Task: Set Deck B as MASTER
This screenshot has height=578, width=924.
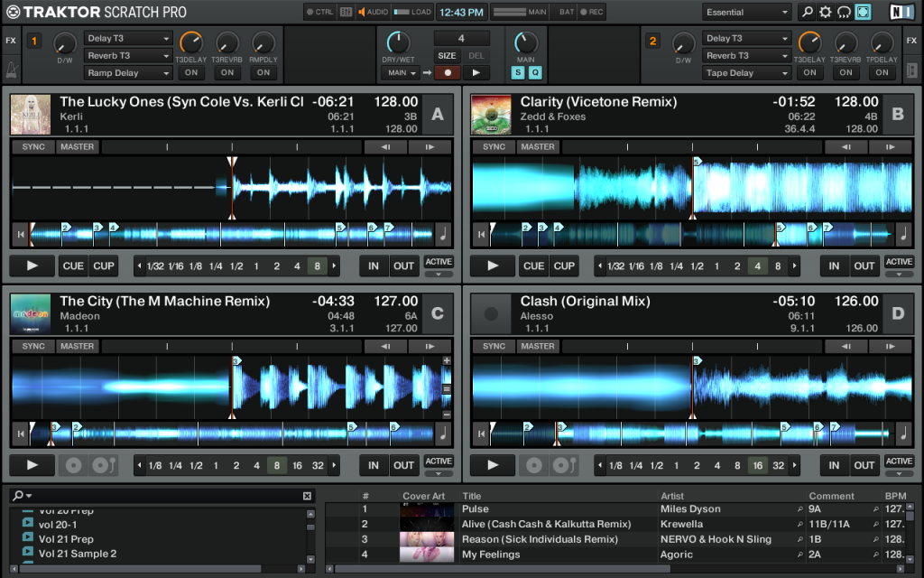Action: 538,147
